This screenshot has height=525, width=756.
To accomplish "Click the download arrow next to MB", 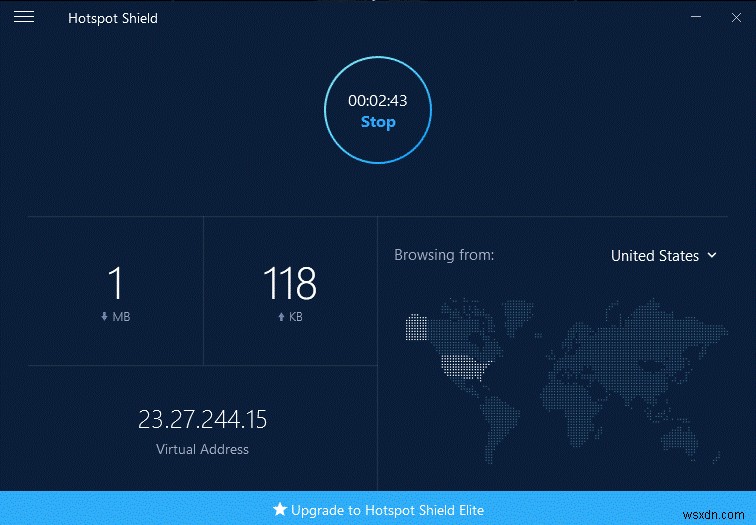I will [104, 317].
